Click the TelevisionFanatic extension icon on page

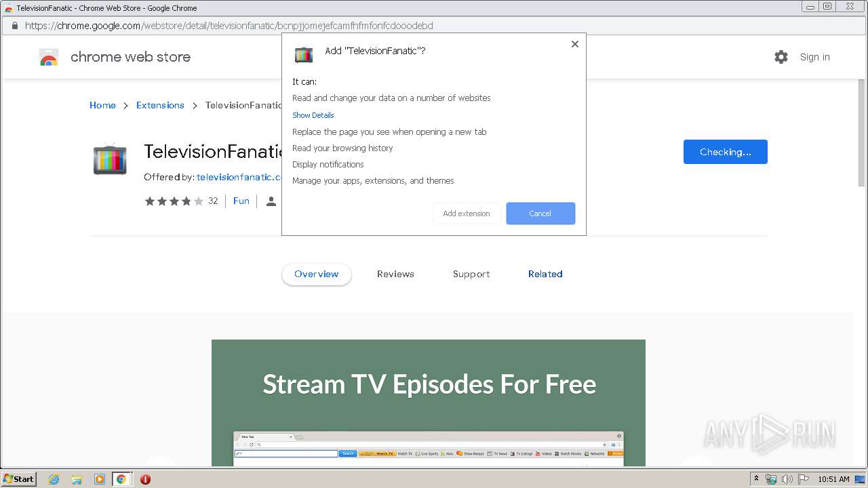110,160
